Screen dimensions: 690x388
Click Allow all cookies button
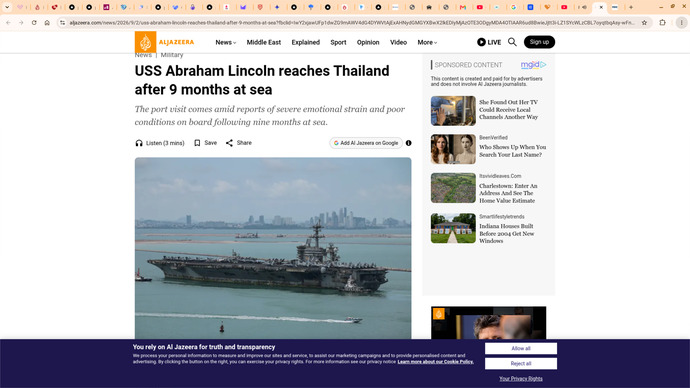tap(521, 348)
